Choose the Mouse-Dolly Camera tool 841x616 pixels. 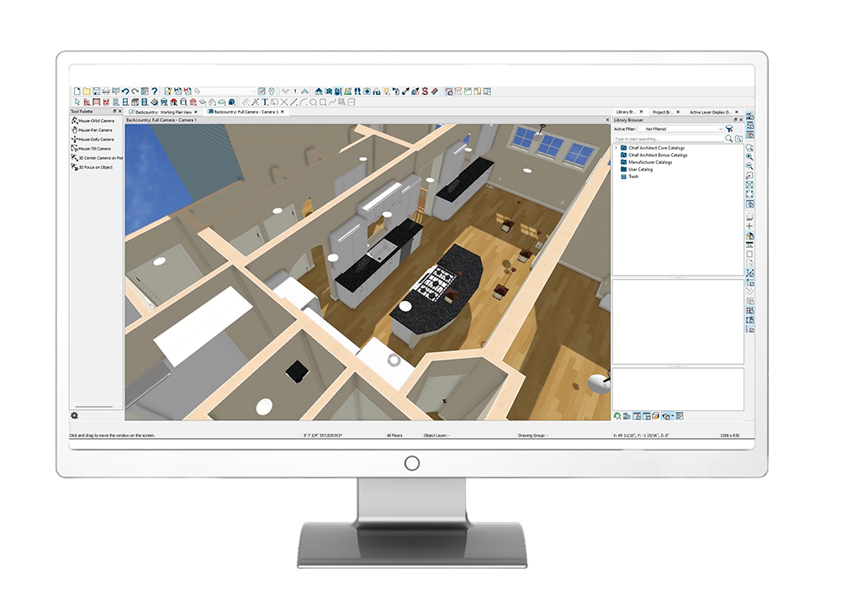94,140
